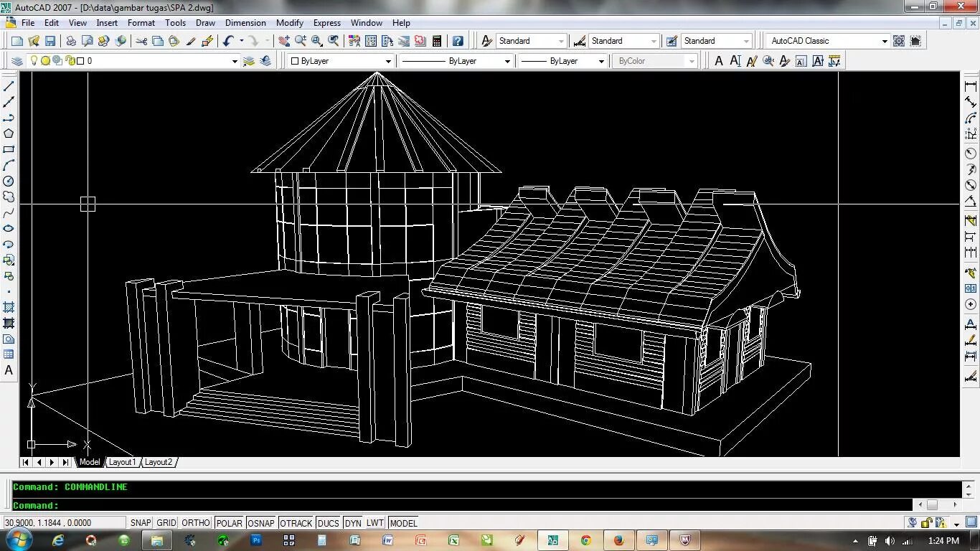Viewport: 980px width, 551px height.
Task: Open Photoshop from the taskbar
Action: click(256, 540)
